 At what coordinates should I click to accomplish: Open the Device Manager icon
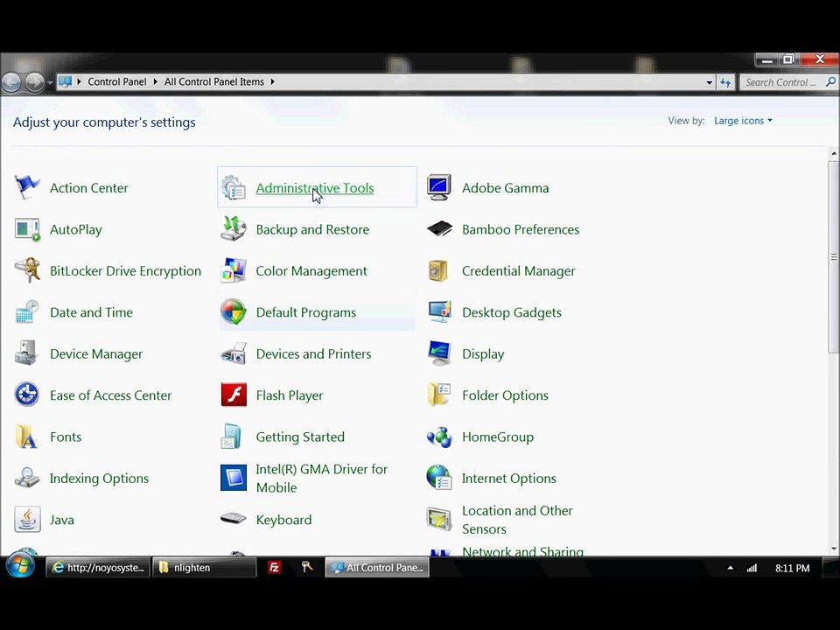(27, 353)
